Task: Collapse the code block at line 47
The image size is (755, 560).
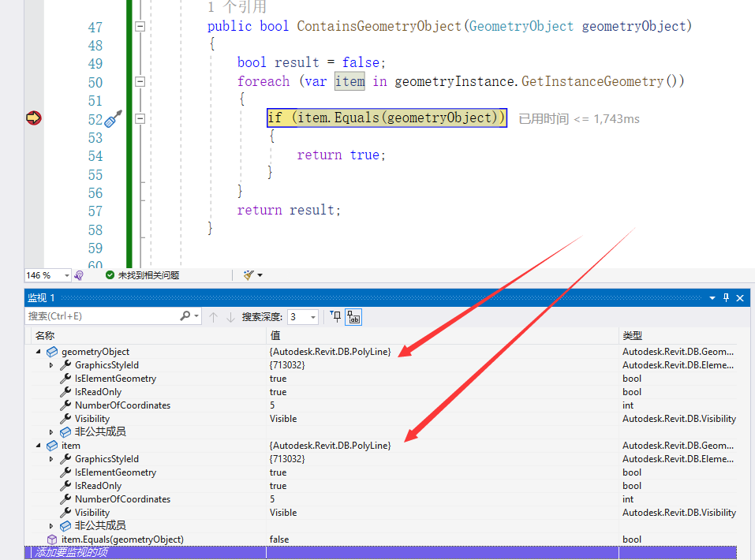Action: tap(140, 26)
